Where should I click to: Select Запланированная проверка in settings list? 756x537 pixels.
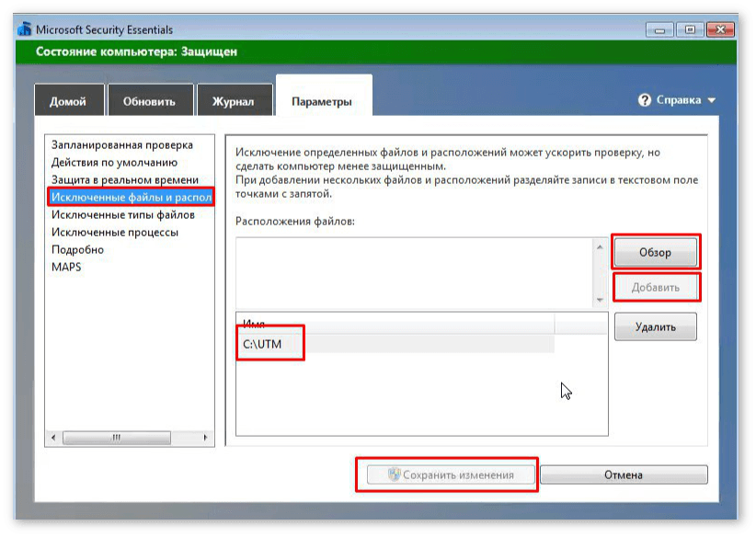(122, 145)
